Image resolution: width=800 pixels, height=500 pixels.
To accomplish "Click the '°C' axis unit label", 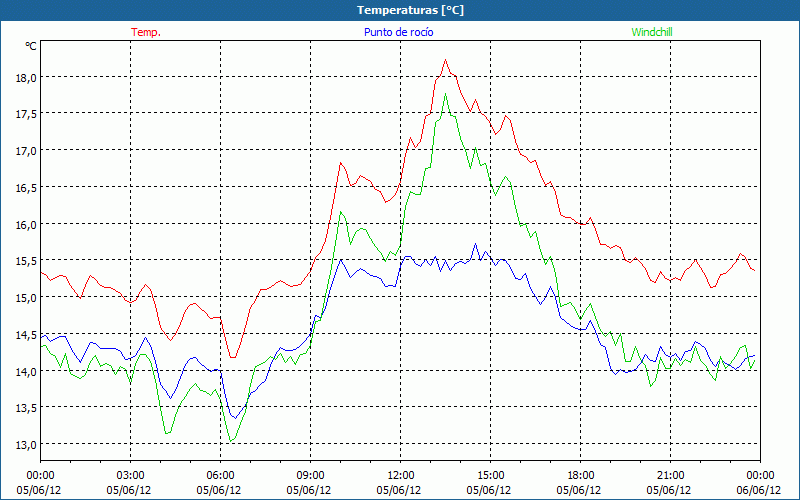I will click(31, 46).
